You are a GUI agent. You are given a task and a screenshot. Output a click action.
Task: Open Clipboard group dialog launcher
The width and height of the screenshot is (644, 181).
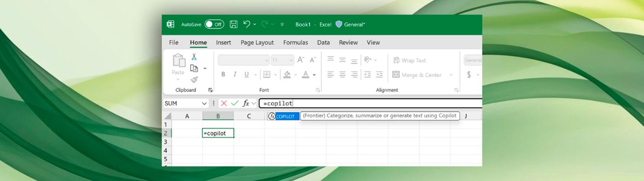coord(210,90)
